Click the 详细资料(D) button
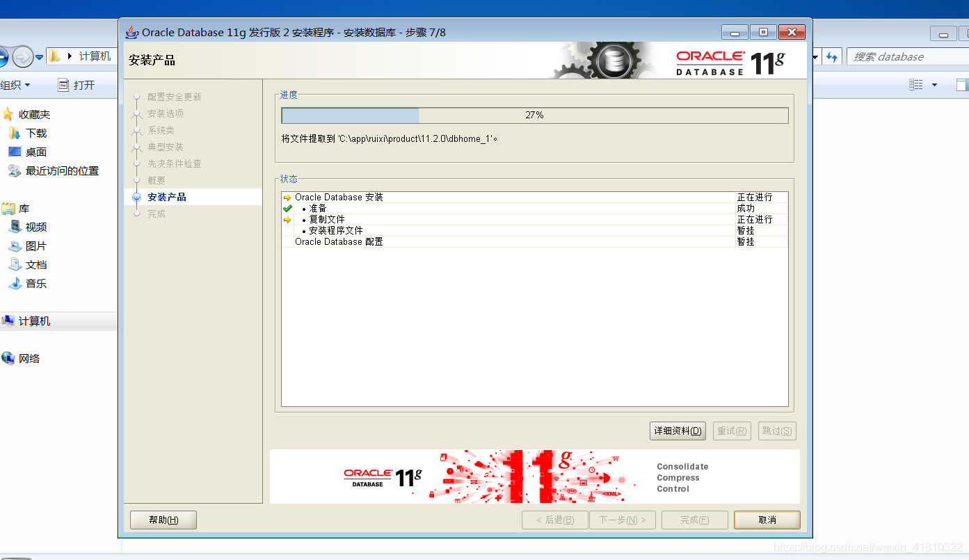 pos(677,431)
